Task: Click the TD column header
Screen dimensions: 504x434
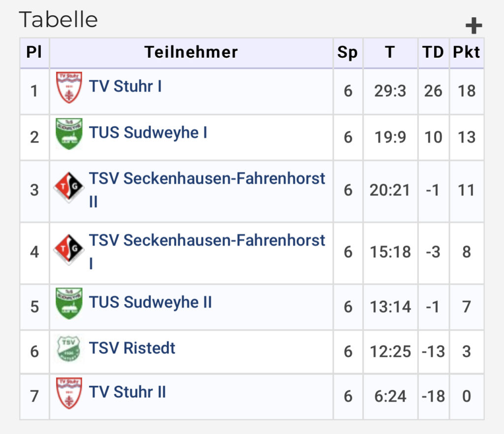Action: [x=433, y=52]
